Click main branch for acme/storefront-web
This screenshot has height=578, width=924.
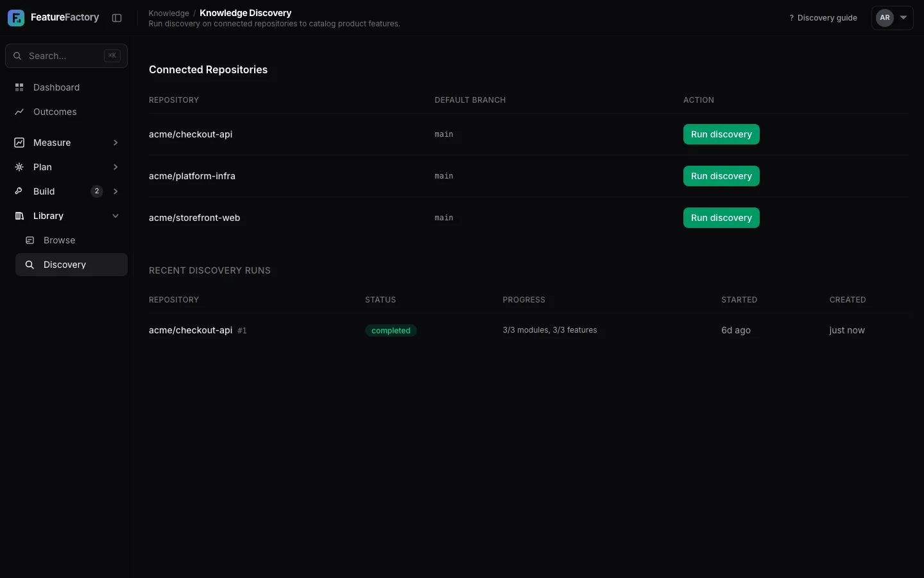point(444,218)
